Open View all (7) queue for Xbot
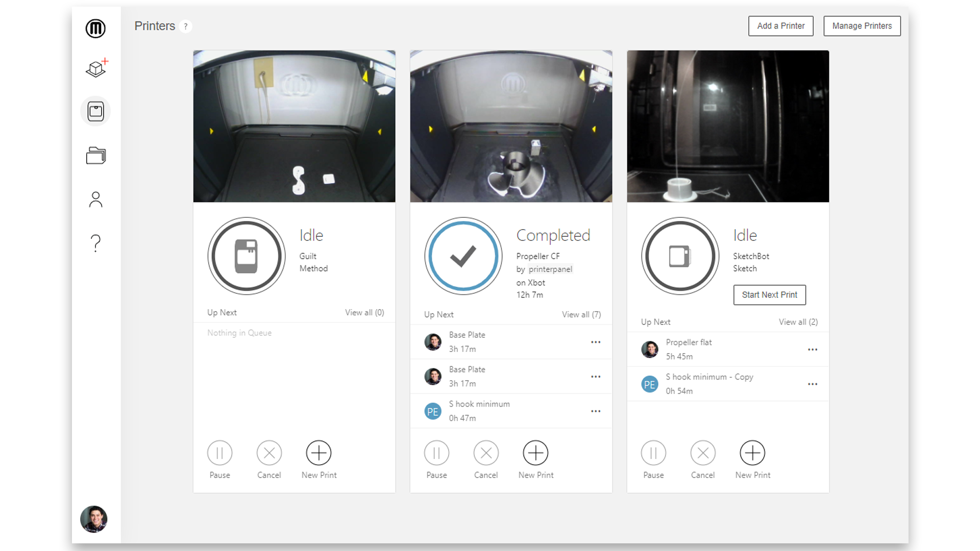The height and width of the screenshot is (551, 980). pyautogui.click(x=581, y=315)
